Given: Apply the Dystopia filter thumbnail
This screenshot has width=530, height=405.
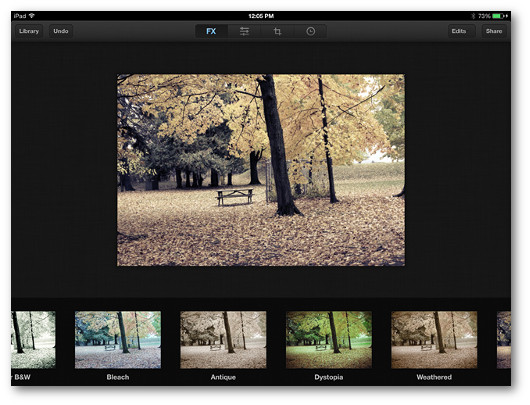Looking at the screenshot, I should click(329, 340).
